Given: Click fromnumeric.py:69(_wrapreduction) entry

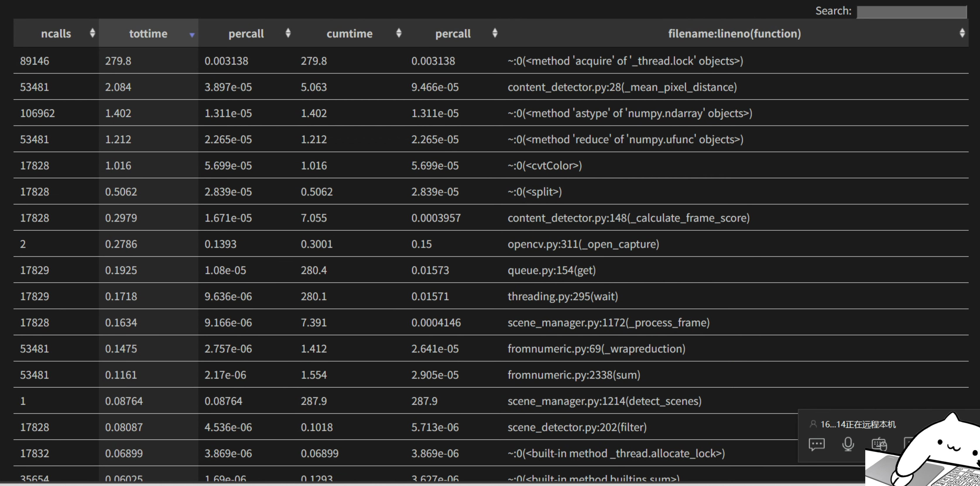Looking at the screenshot, I should point(596,349).
